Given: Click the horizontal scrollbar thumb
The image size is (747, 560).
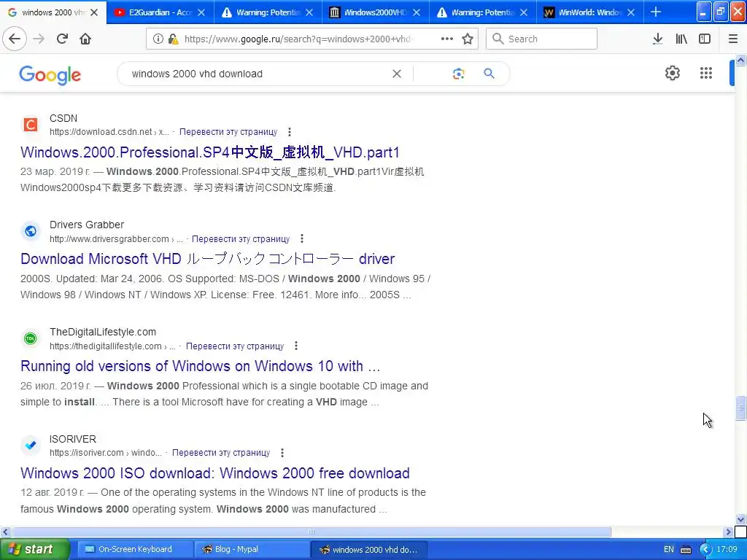Looking at the screenshot, I should pos(311,532).
